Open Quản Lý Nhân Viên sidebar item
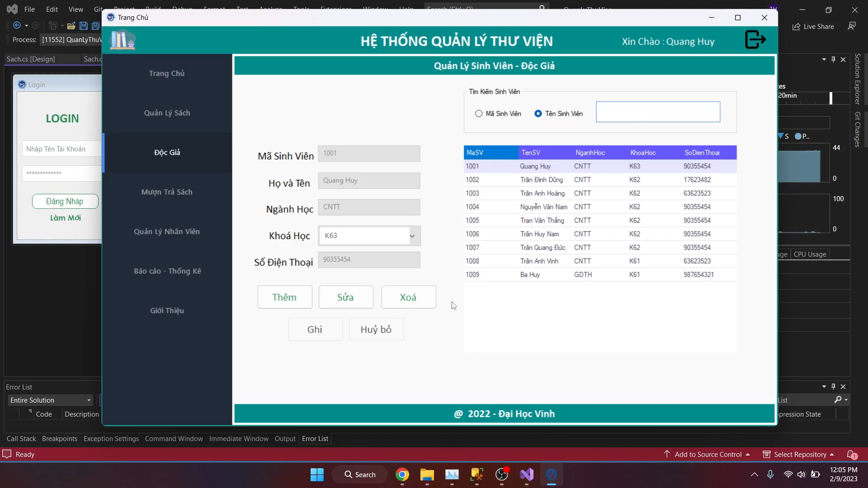The image size is (868, 488). tap(167, 231)
